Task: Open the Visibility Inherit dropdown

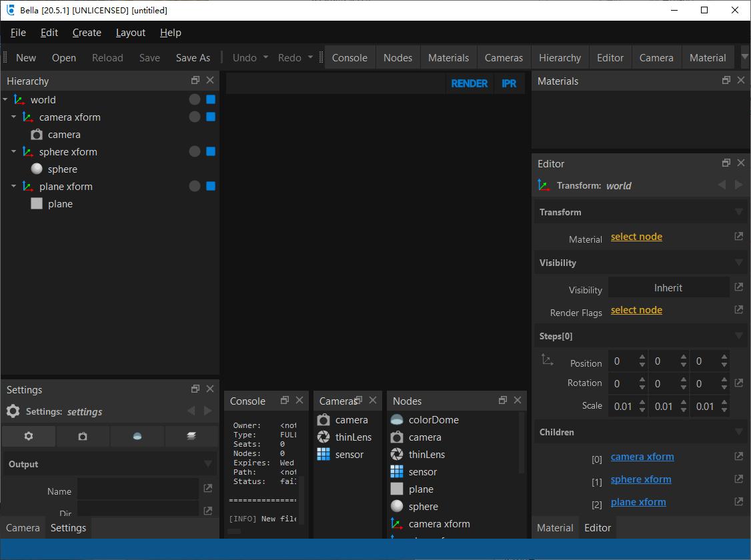Action: point(668,287)
